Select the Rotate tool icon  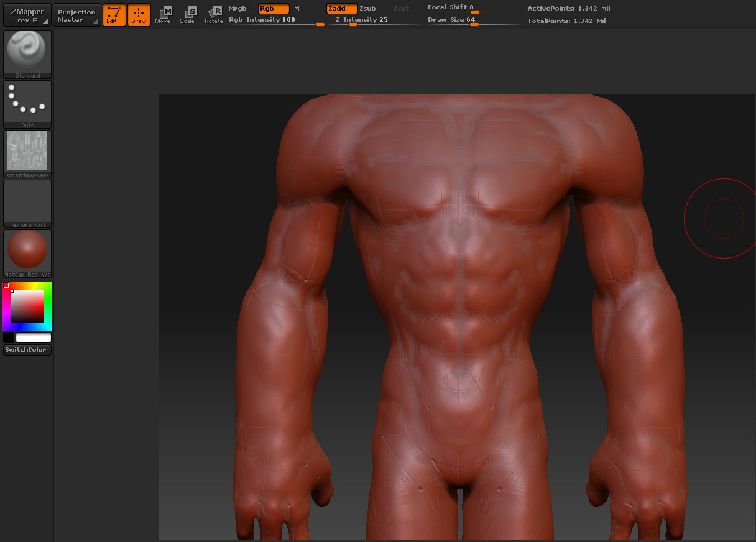coord(214,16)
